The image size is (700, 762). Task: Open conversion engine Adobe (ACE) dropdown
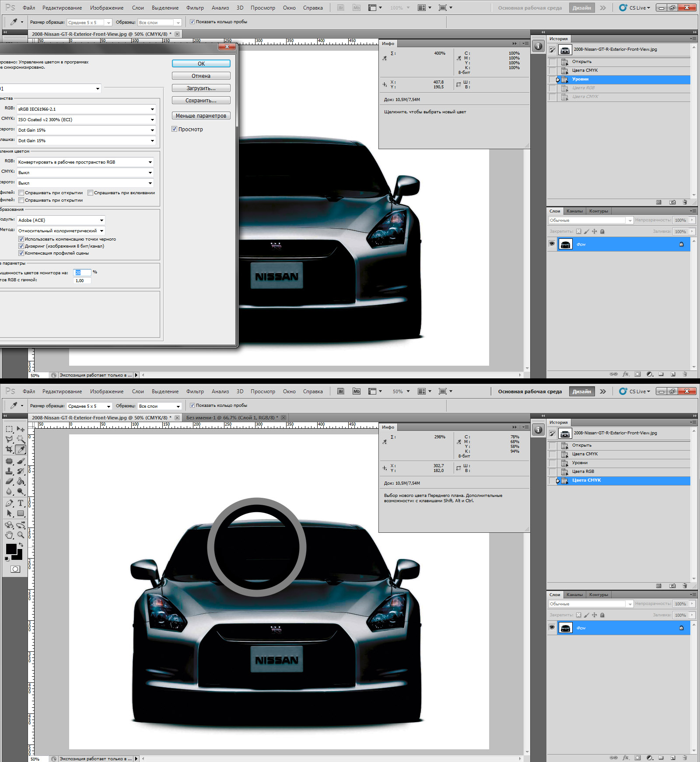tap(61, 220)
